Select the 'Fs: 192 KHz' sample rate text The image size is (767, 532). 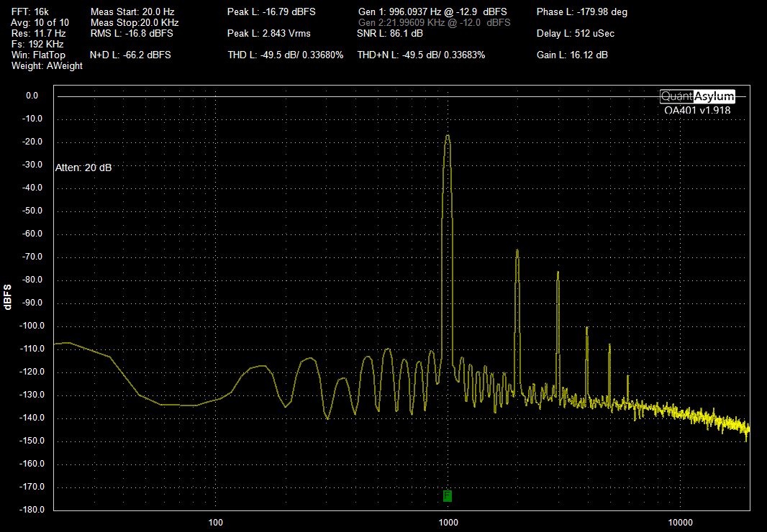(x=37, y=44)
